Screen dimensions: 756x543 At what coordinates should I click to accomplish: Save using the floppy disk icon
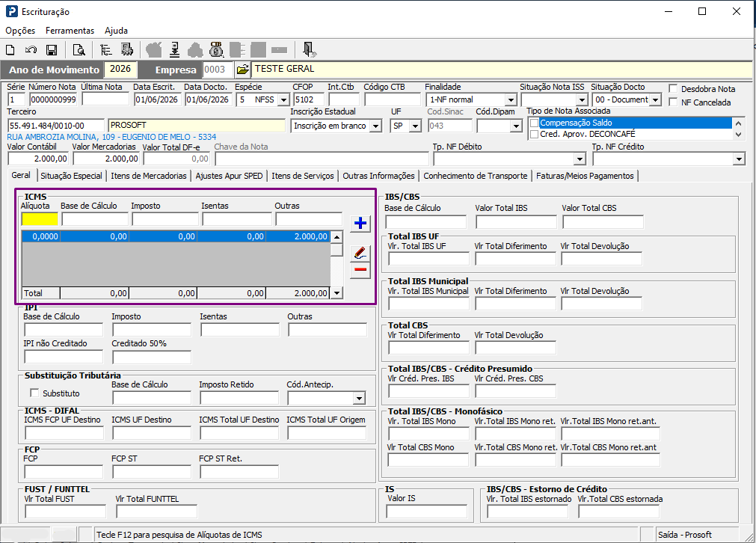[52, 49]
